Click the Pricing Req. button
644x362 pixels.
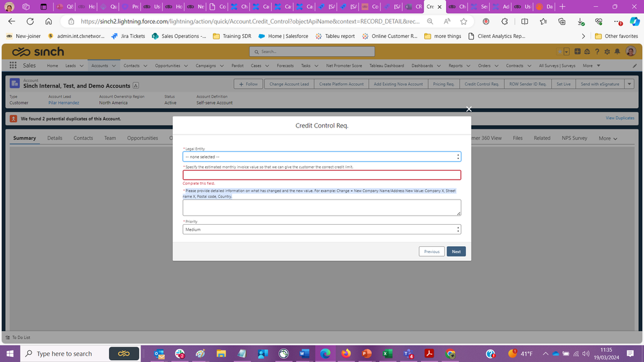pos(444,84)
